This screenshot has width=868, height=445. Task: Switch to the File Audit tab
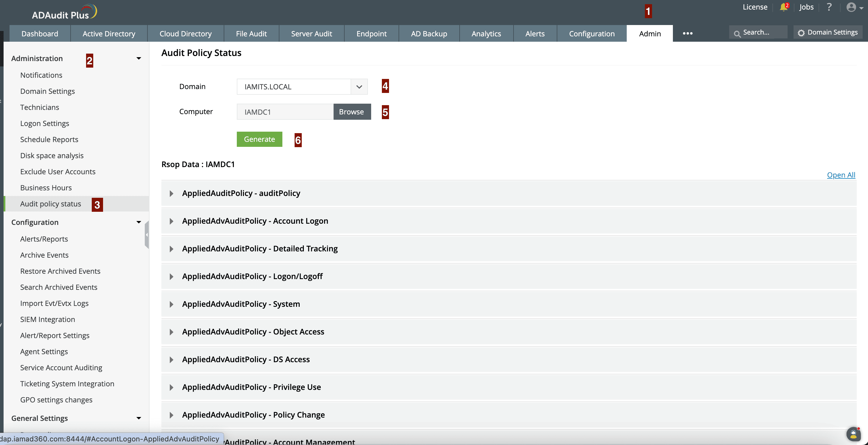[x=251, y=34]
